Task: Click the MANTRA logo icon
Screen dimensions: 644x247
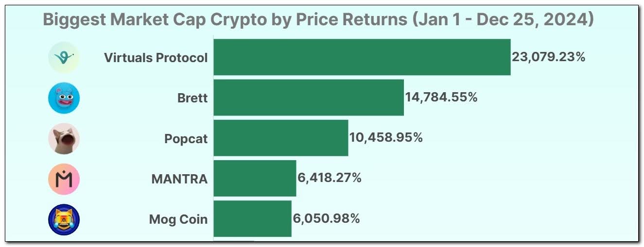Action: point(64,179)
